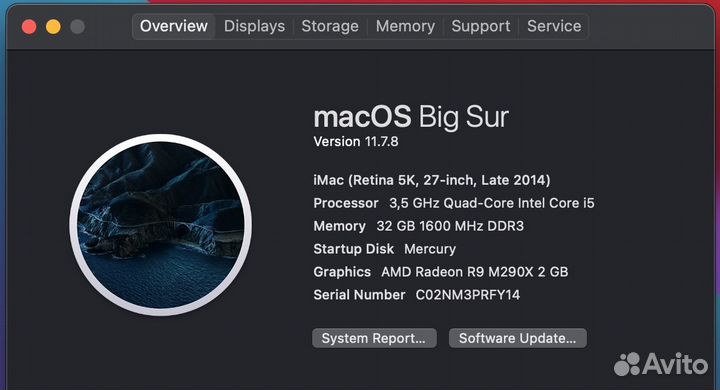Check for updates via Software Update button

click(518, 338)
